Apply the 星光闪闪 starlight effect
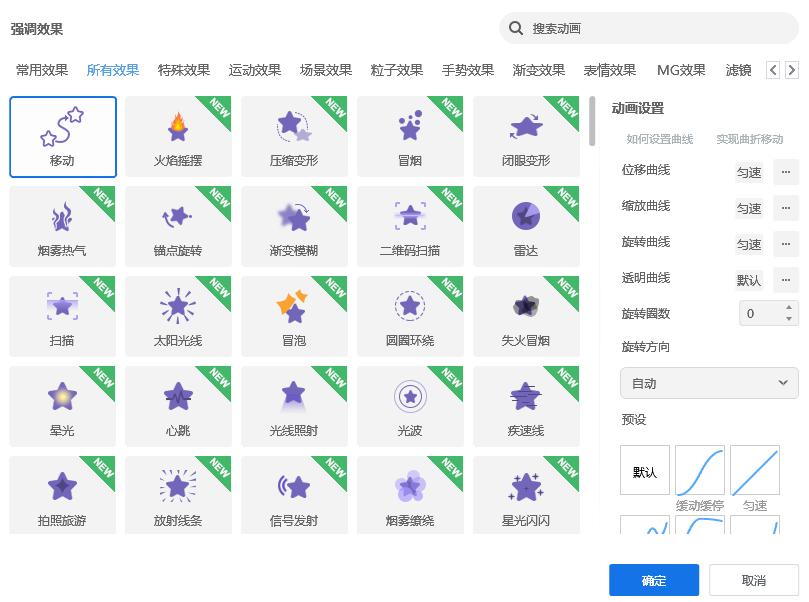The width and height of the screenshot is (809, 602). point(525,495)
